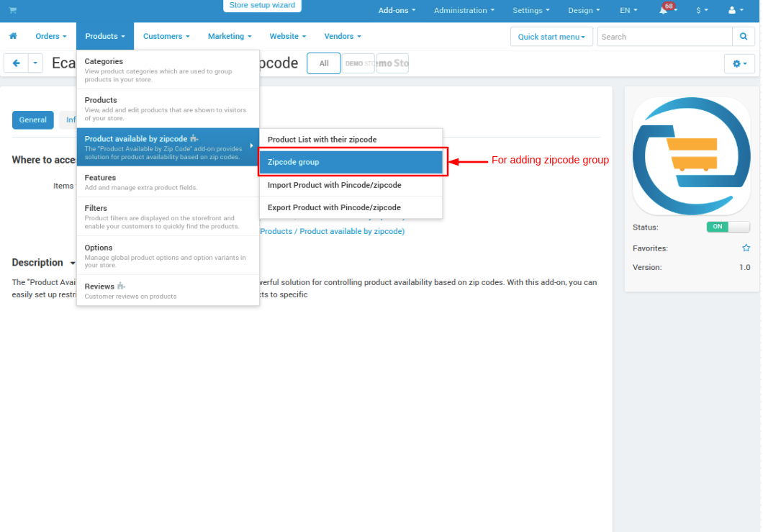Expand the Administration menu
Screen dimensions: 763x532
[x=464, y=10]
